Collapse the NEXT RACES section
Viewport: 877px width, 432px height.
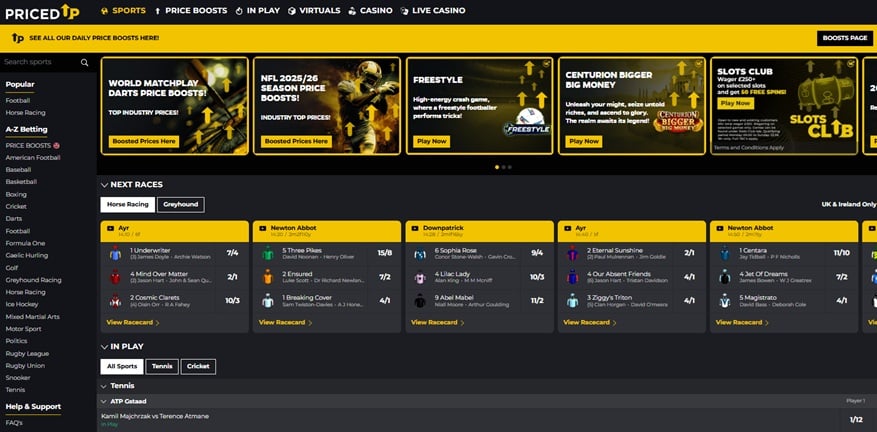tap(104, 185)
